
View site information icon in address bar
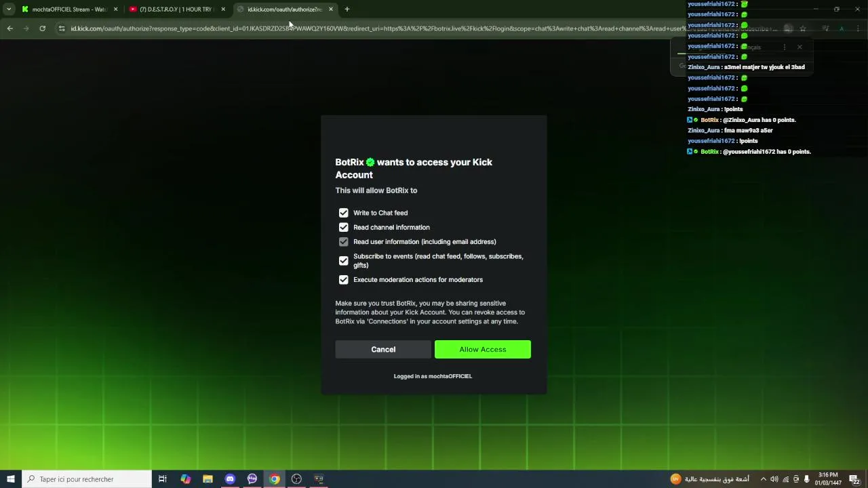tap(62, 28)
